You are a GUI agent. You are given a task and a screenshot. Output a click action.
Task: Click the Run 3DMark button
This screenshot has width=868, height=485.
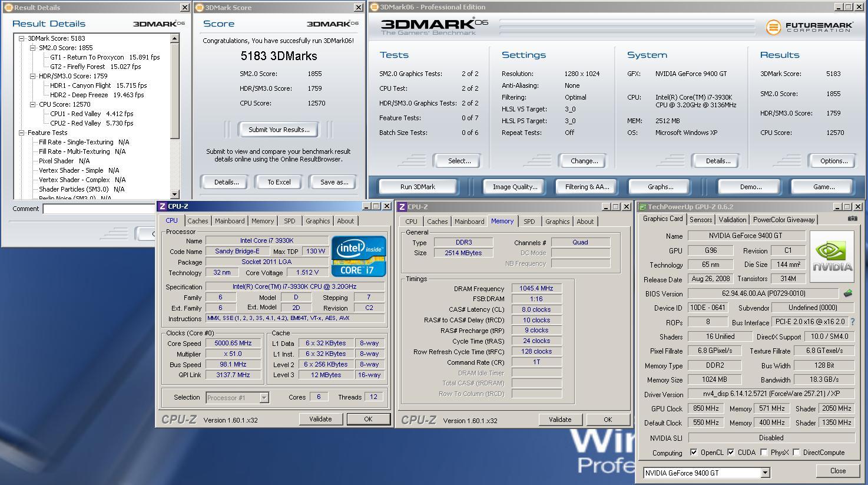coord(418,187)
